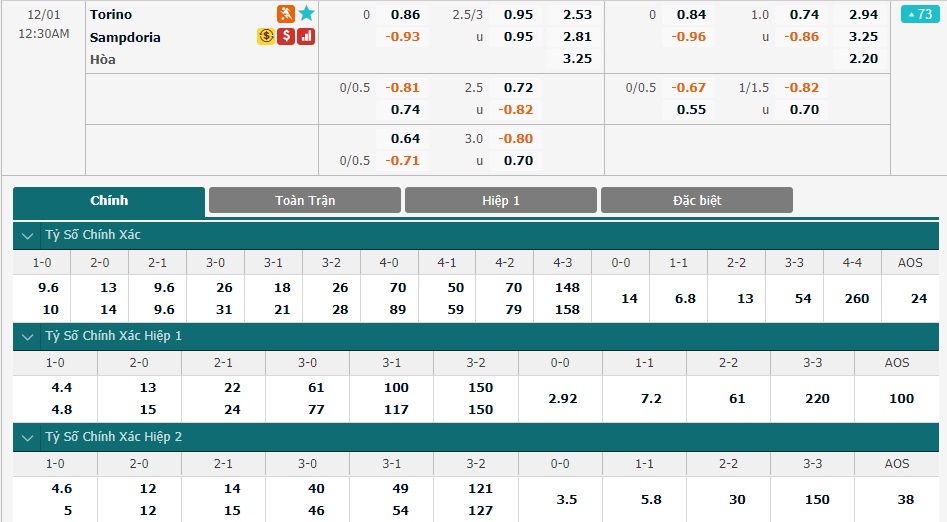Click the orange running-player live icon

pyautogui.click(x=286, y=13)
